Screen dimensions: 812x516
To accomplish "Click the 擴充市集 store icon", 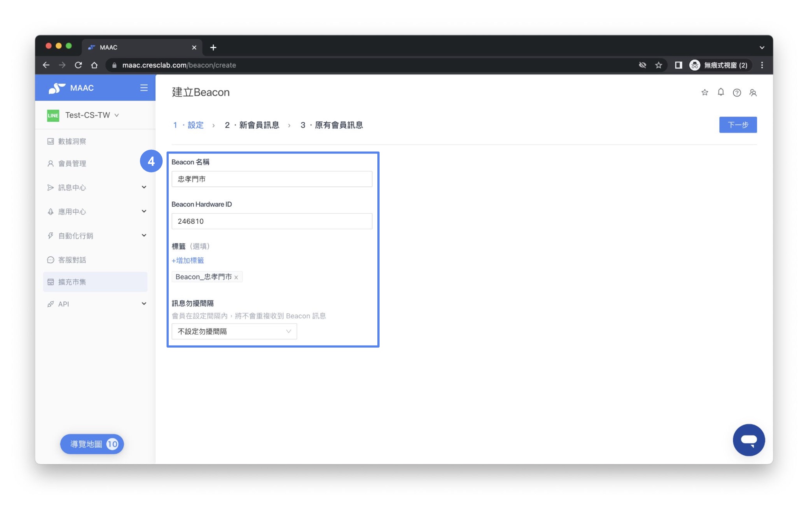I will coord(51,282).
